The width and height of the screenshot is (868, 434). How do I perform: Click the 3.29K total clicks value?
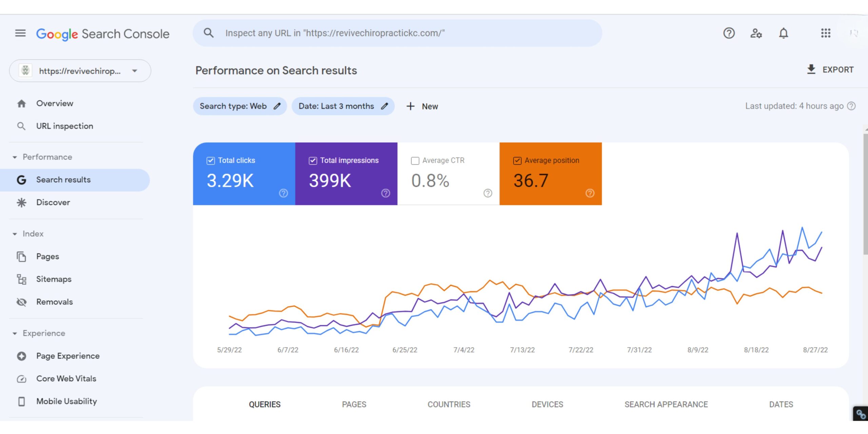pos(230,181)
